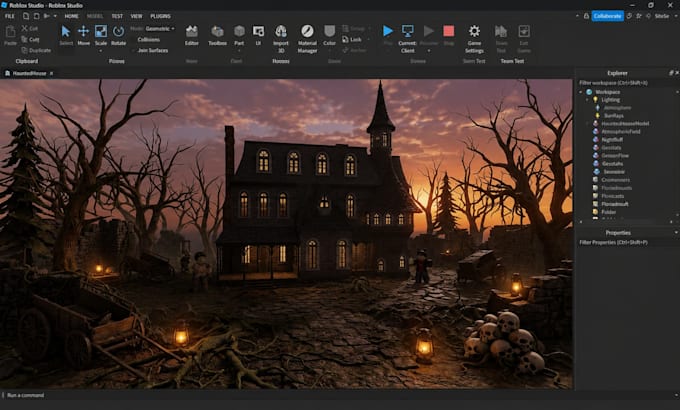
Task: Collapse the Lighting tree node
Action: pos(588,100)
